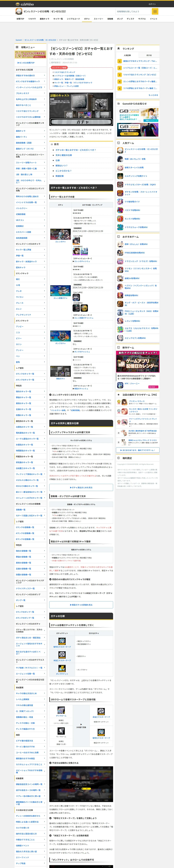This screenshot has width=174, height=868.
Task: Open the ヘブバン 攻略Wiki text link
Action: click(141, 287)
